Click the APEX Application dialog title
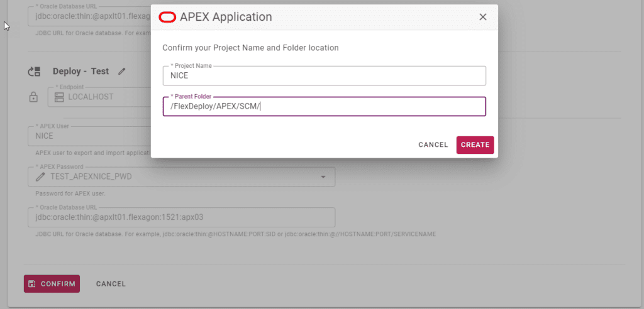644x309 pixels. pos(226,17)
